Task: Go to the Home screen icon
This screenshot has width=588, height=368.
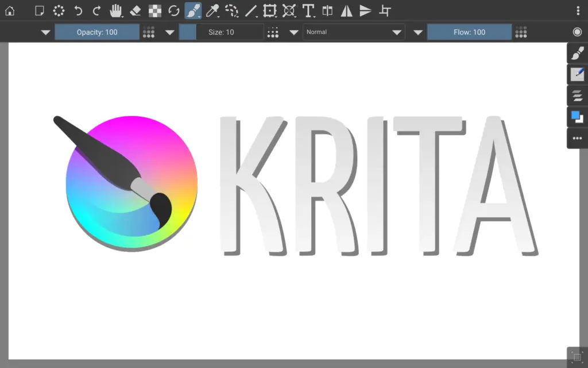Action: [x=10, y=10]
